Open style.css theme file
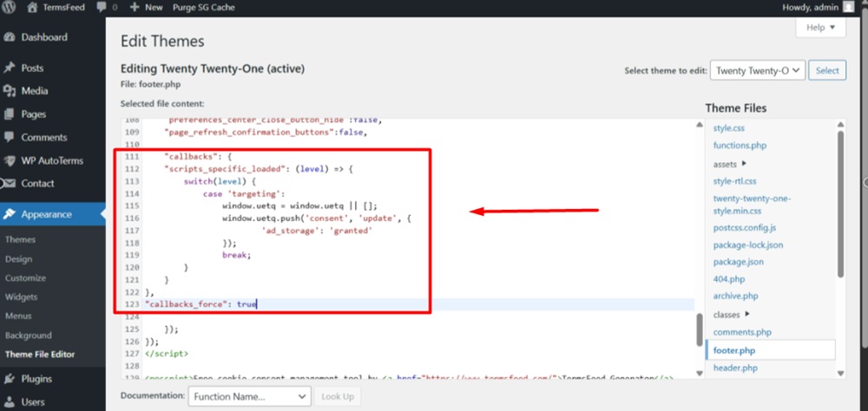 point(728,127)
